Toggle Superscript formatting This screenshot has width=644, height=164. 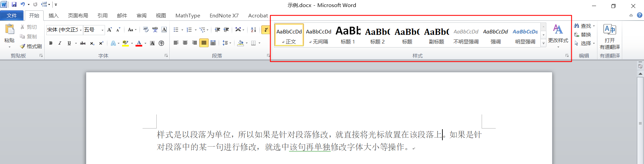coord(101,43)
